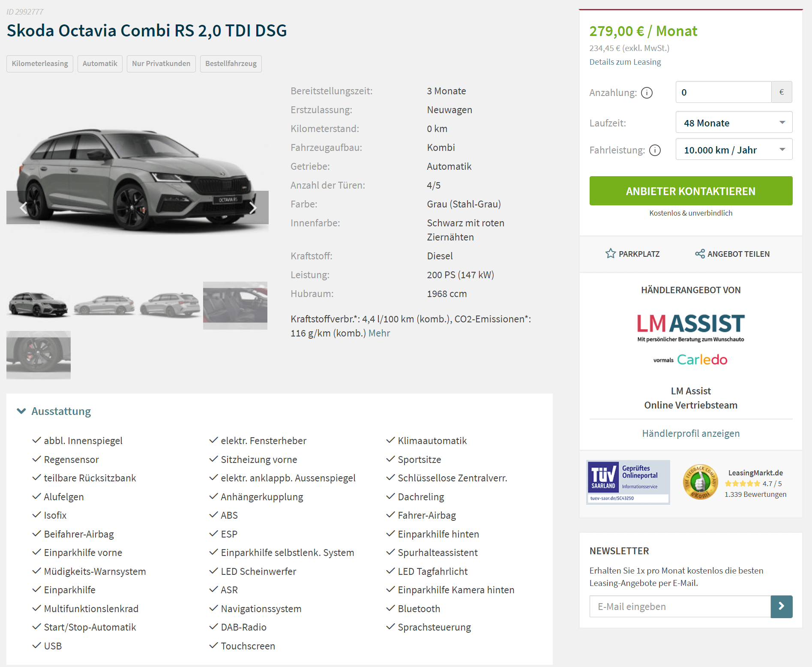The image size is (812, 667).
Task: Click the Sprachsteuerung equipment item
Action: tap(434, 627)
